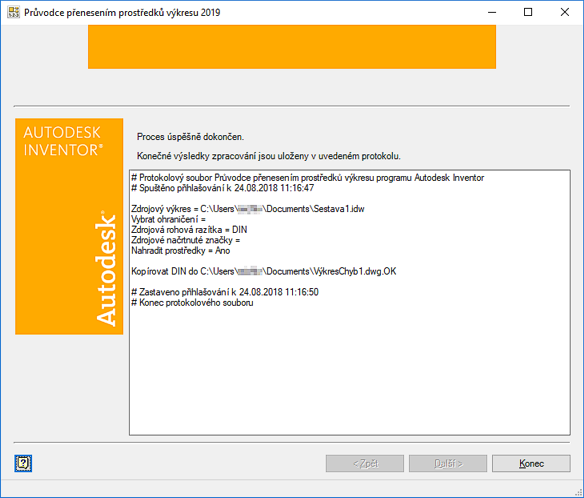Finish wizard with Konec button
584x498 pixels.
pyautogui.click(x=531, y=463)
